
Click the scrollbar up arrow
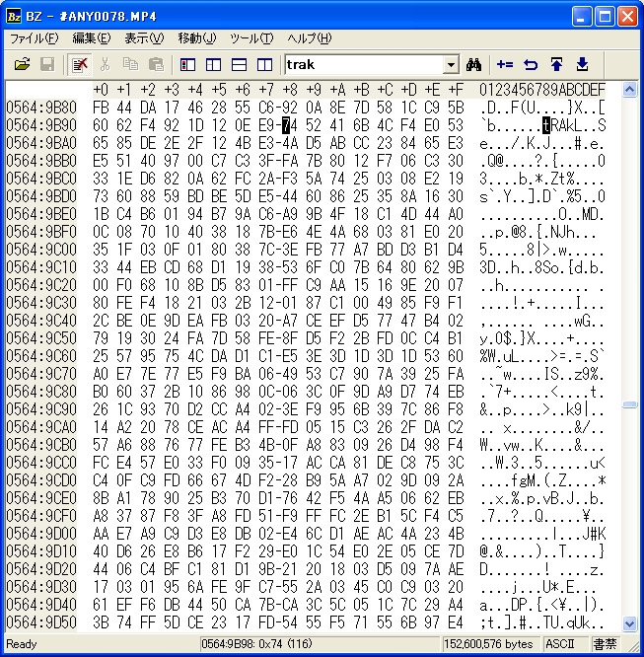629,89
